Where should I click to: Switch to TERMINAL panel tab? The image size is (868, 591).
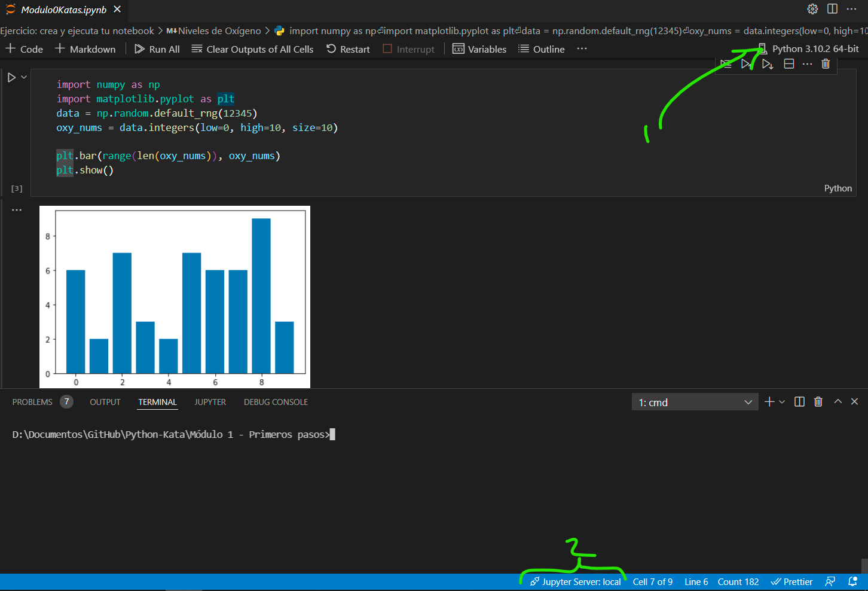click(158, 402)
